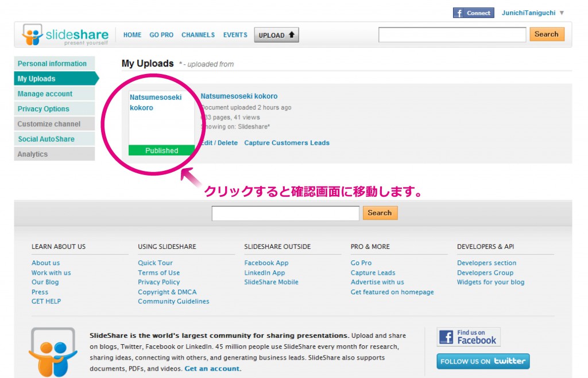Click the Get an account link
The height and width of the screenshot is (378, 588).
212,369
